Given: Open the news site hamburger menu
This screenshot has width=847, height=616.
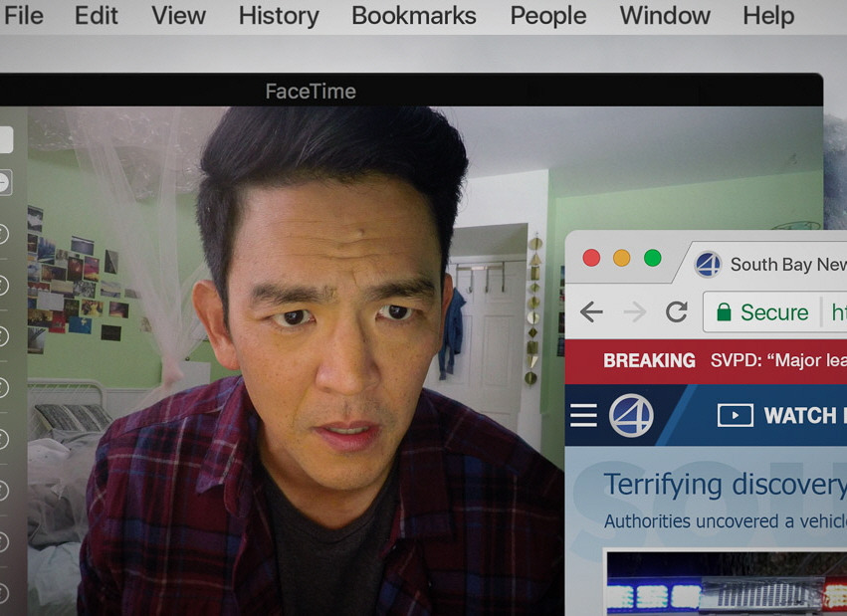Looking at the screenshot, I should pos(584,415).
